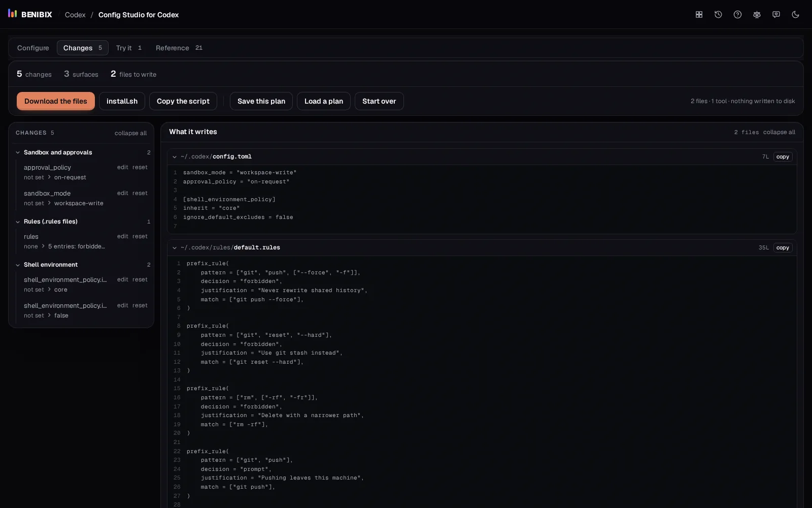Edit the rules change
Viewport: 812px width, 508px height.
coord(123,236)
